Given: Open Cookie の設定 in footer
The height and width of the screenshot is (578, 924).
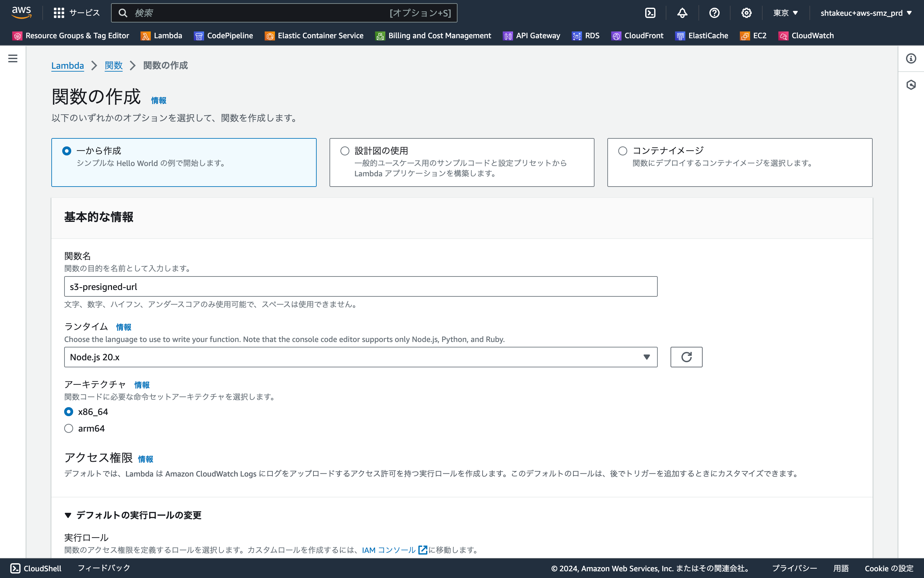Looking at the screenshot, I should point(889,568).
